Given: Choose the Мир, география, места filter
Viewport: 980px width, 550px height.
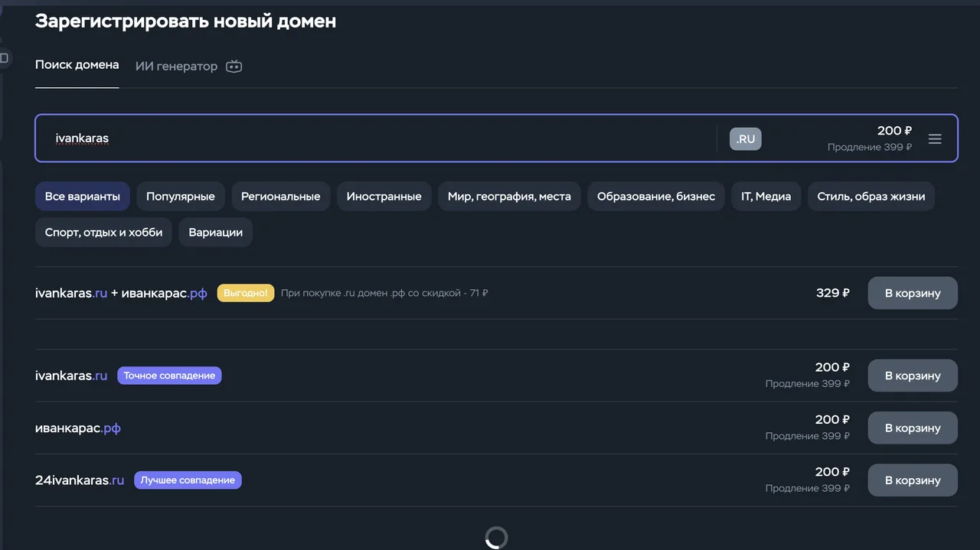Looking at the screenshot, I should 510,197.
